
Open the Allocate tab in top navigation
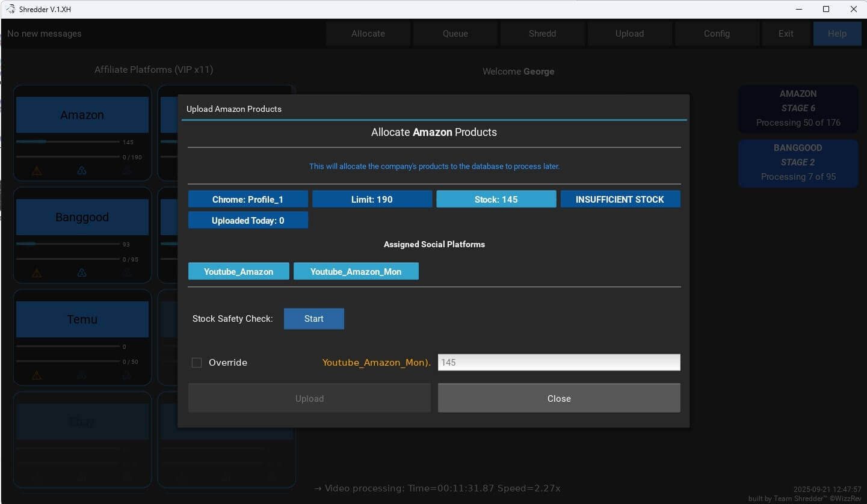tap(368, 34)
